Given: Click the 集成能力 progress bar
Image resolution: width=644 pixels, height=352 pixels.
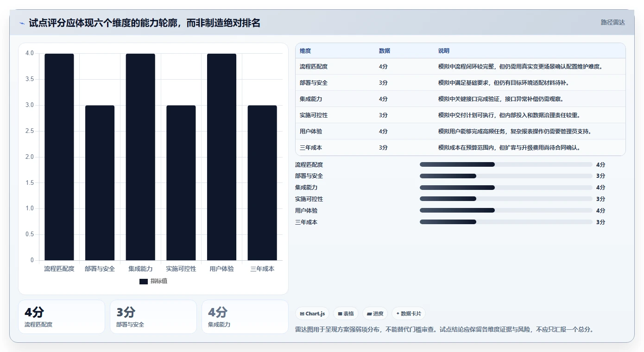Looking at the screenshot, I should [506, 188].
